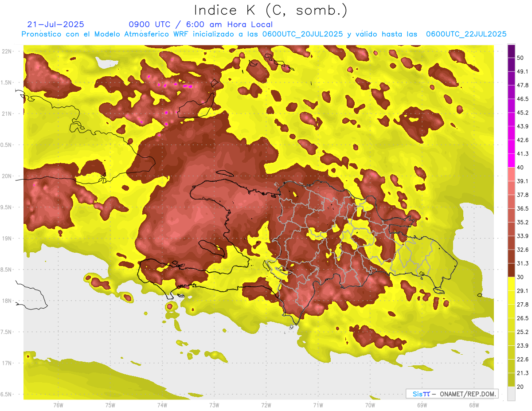Image resolution: width=532 pixels, height=411 pixels.
Task: Click the colorbar value "37.8"
Action: point(523,195)
